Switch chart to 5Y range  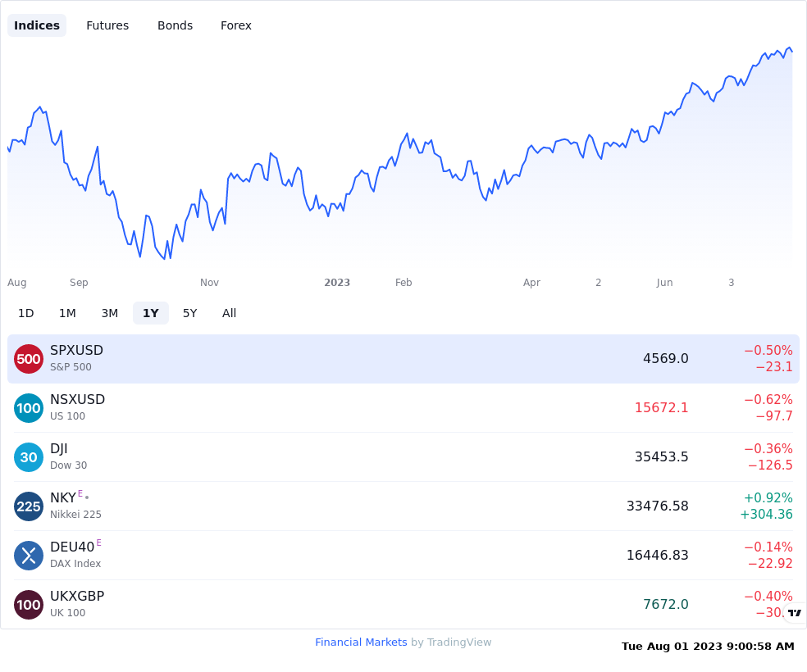tap(190, 313)
